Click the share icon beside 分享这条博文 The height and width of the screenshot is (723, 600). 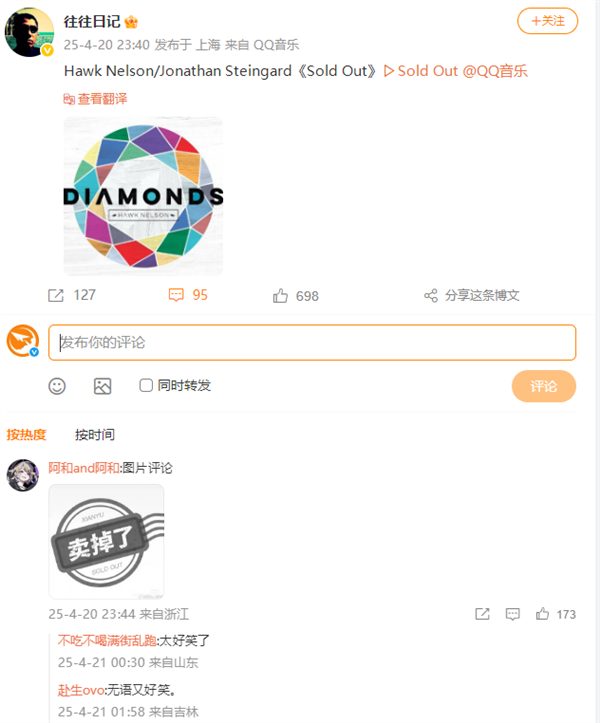(x=431, y=296)
